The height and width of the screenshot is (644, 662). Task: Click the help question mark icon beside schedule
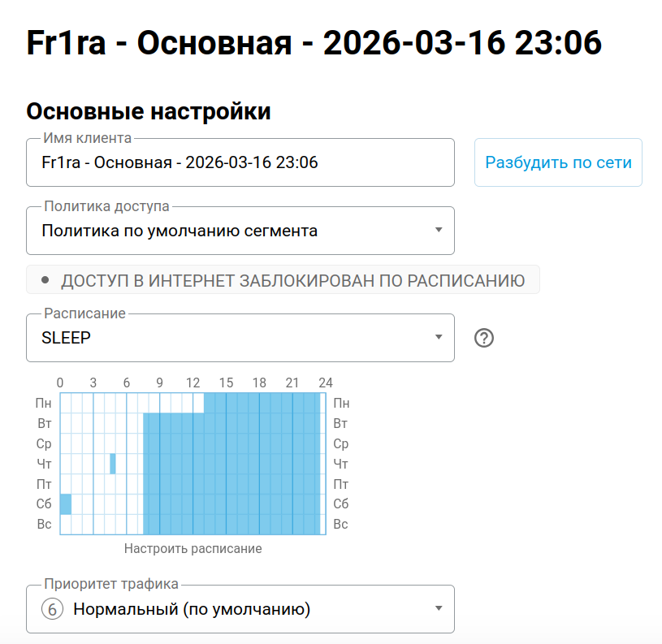(x=484, y=338)
